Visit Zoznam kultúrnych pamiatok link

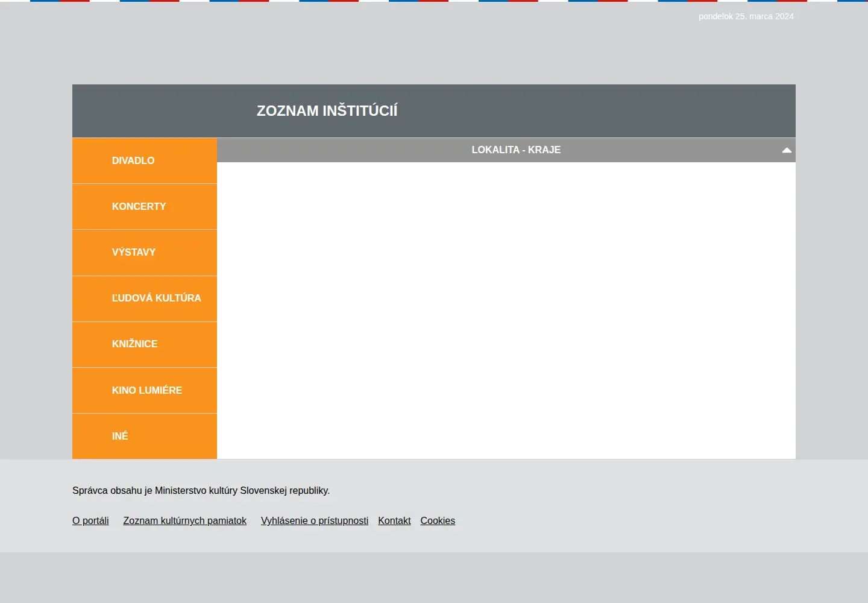coord(184,520)
